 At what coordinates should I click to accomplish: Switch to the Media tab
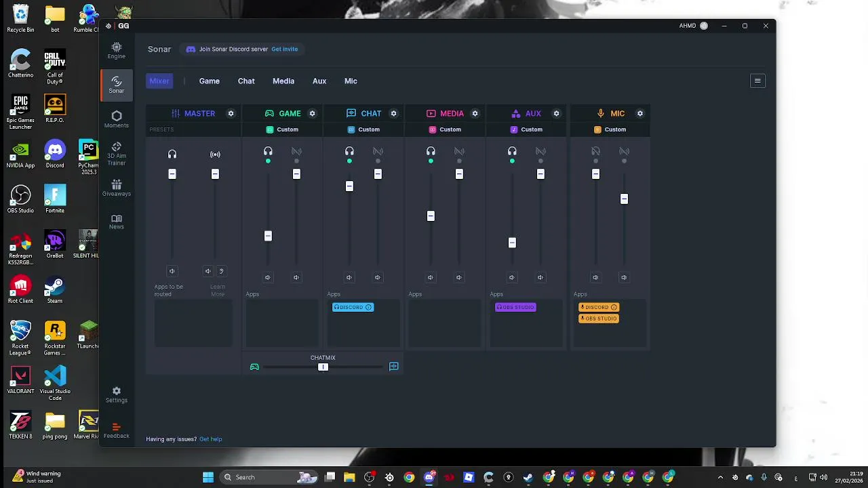(x=283, y=81)
